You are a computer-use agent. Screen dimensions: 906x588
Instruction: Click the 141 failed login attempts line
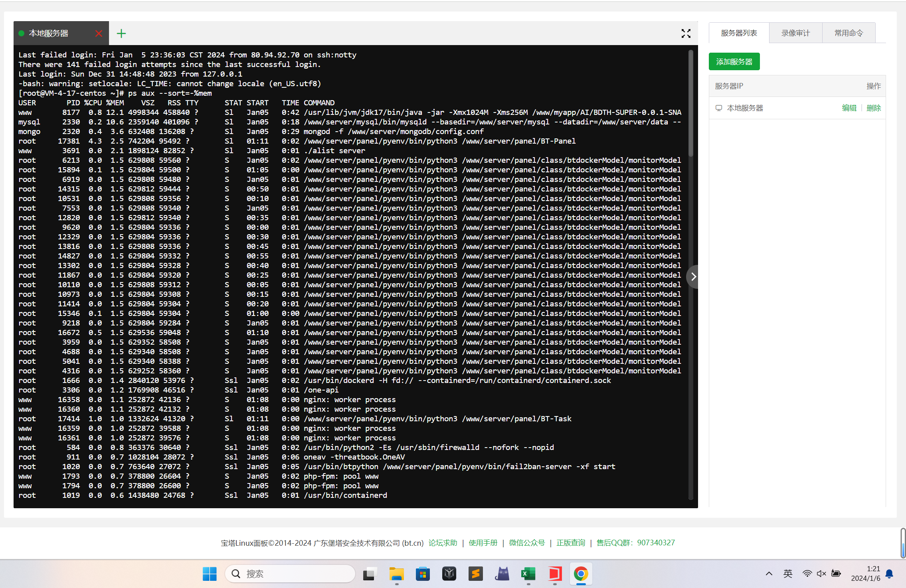[170, 65]
